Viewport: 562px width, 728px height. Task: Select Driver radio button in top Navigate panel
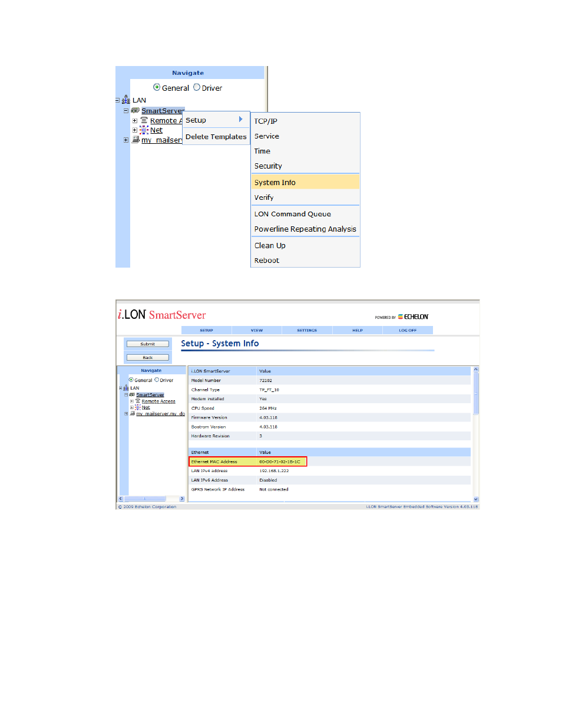(197, 87)
